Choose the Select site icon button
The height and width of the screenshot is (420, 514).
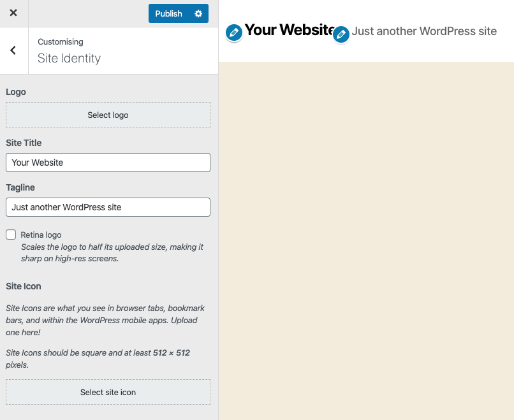click(108, 392)
